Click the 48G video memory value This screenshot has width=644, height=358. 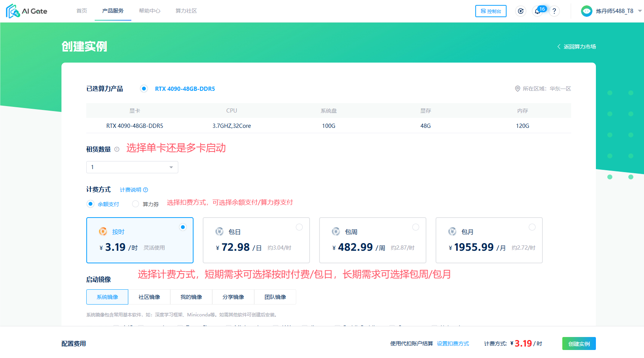(426, 126)
